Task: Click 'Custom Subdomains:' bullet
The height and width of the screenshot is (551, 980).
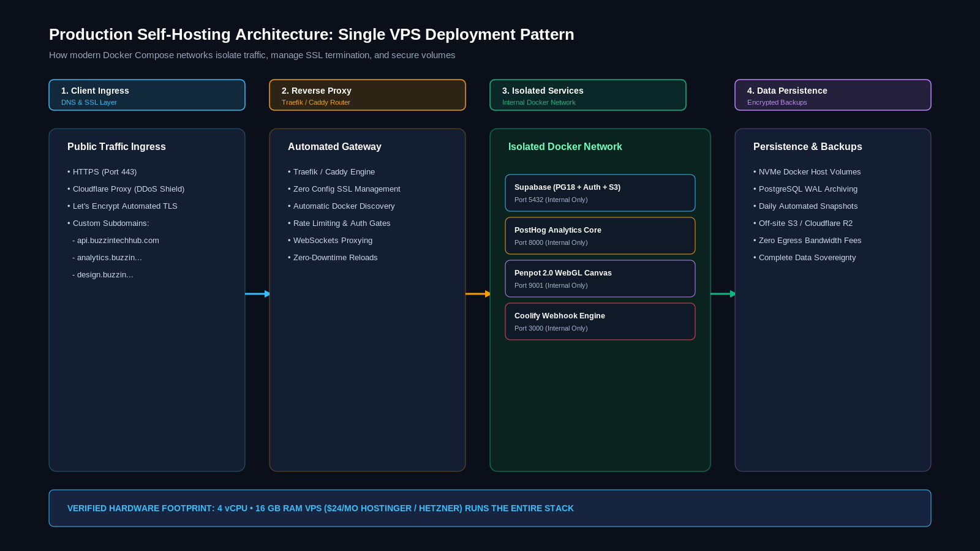Action: click(108, 223)
